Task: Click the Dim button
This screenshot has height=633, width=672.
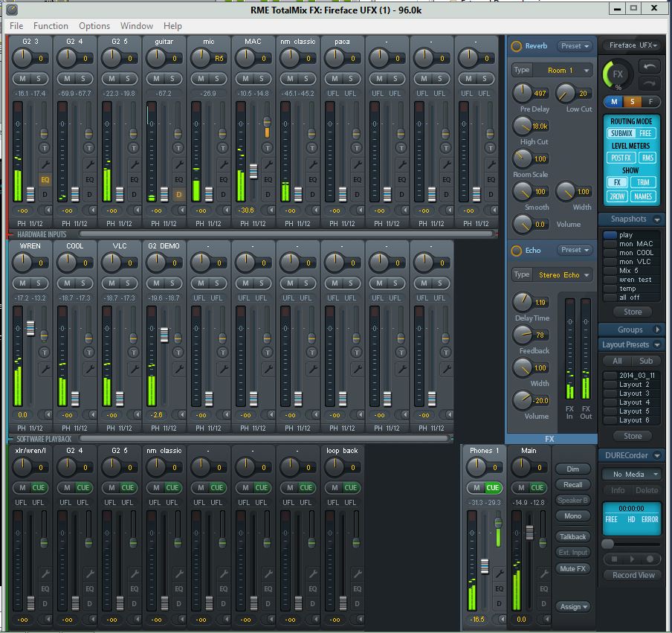Action: (573, 469)
